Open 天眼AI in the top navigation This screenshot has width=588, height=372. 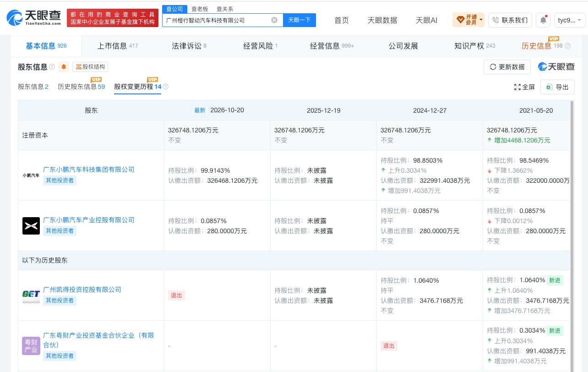426,20
